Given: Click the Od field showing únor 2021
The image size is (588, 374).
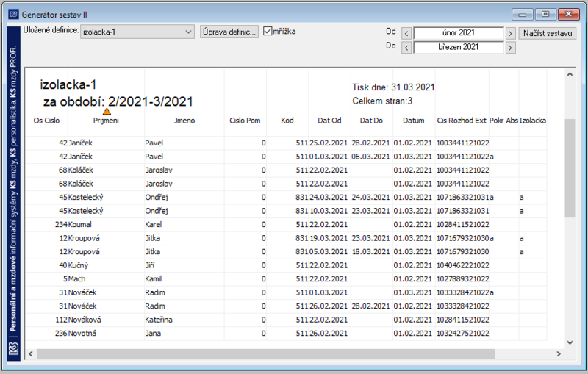Looking at the screenshot, I should click(458, 33).
